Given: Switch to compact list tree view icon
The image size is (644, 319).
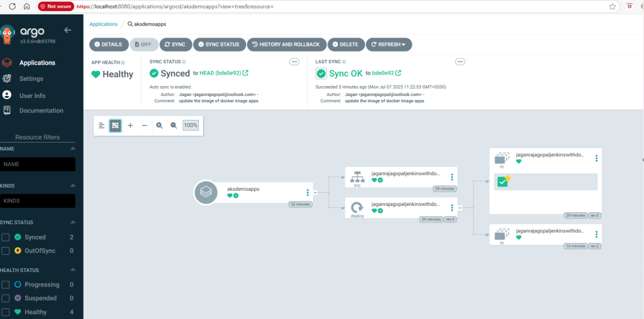Looking at the screenshot, I should 102,126.
